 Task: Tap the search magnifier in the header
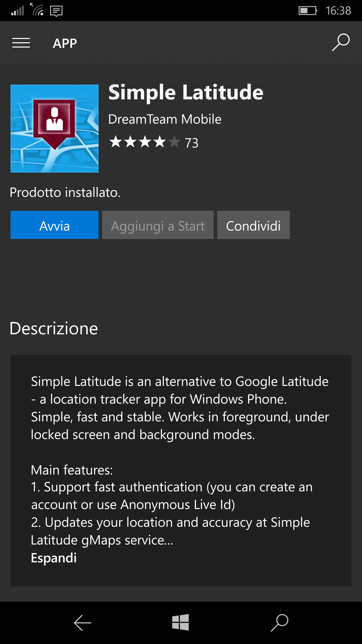341,42
